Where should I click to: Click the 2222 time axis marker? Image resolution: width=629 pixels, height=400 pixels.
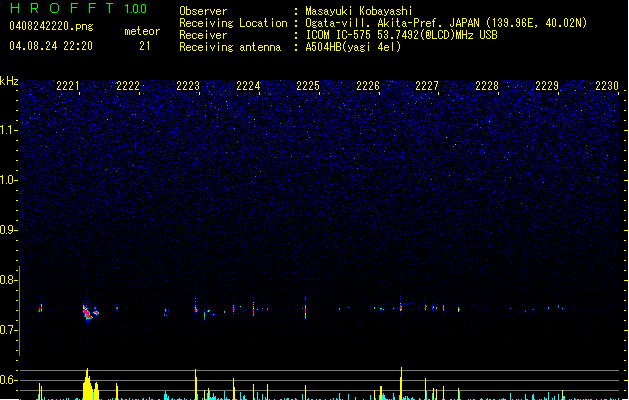(x=128, y=86)
